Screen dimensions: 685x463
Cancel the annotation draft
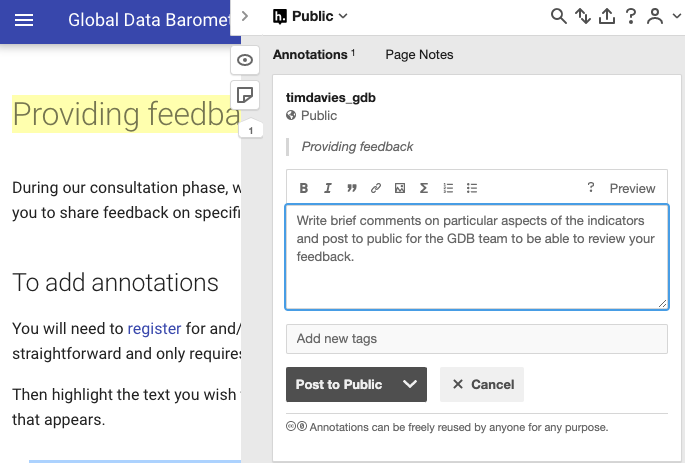coord(482,384)
